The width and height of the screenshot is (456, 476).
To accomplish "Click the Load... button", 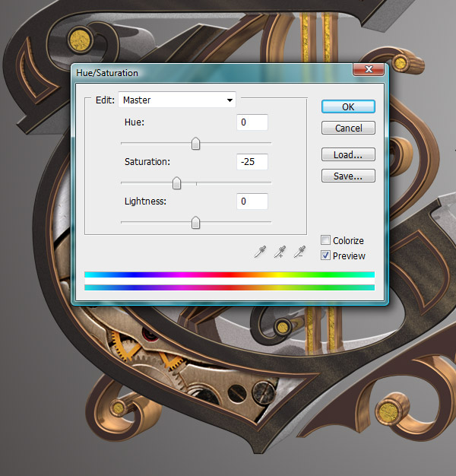I will coord(348,154).
